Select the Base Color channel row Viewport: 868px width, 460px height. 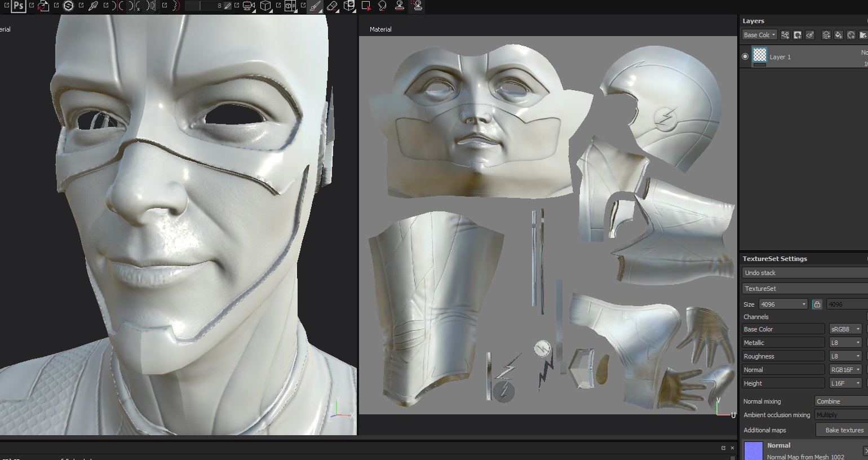783,329
